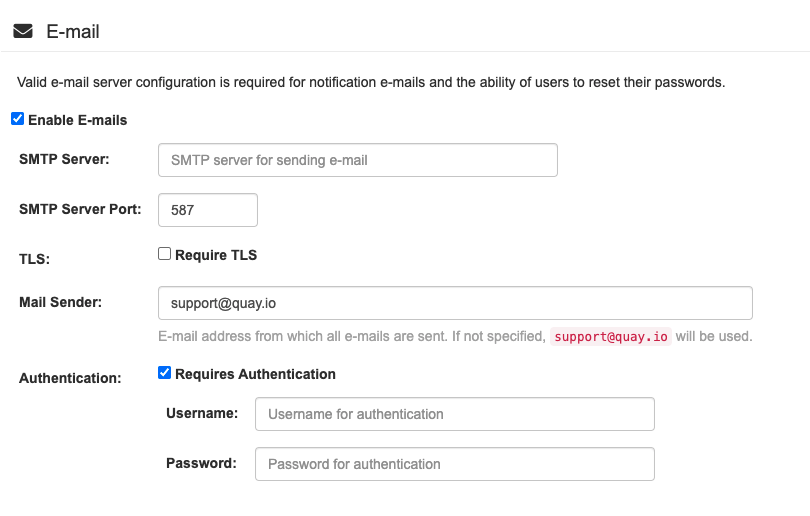Click the red support@quay.io code snippet

pos(611,336)
